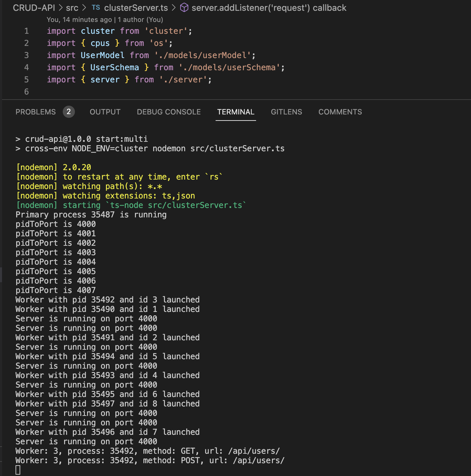Click the cube symbol icon in breadcrumbs
The width and height of the screenshot is (471, 476).
tap(184, 8)
